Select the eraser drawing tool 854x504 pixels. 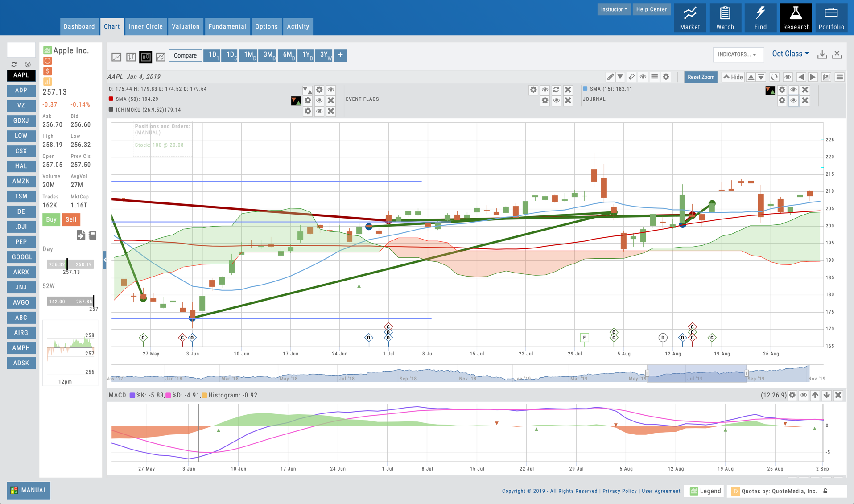coord(631,77)
